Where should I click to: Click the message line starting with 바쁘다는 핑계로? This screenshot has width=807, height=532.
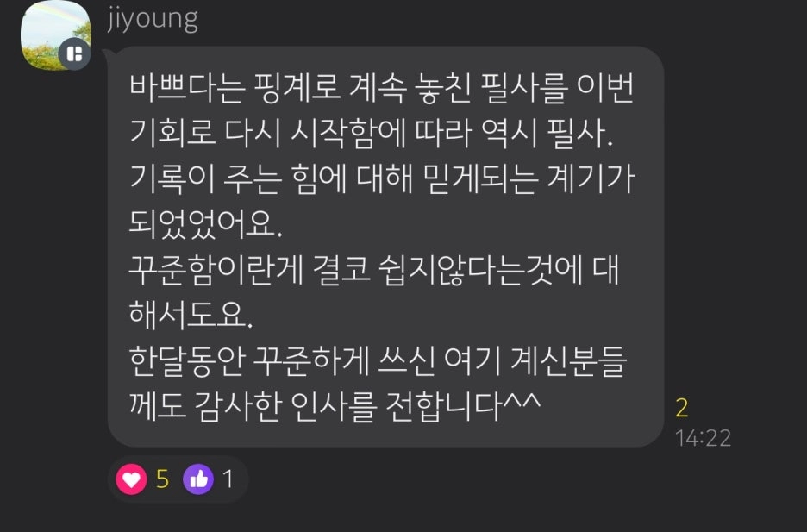point(381,89)
